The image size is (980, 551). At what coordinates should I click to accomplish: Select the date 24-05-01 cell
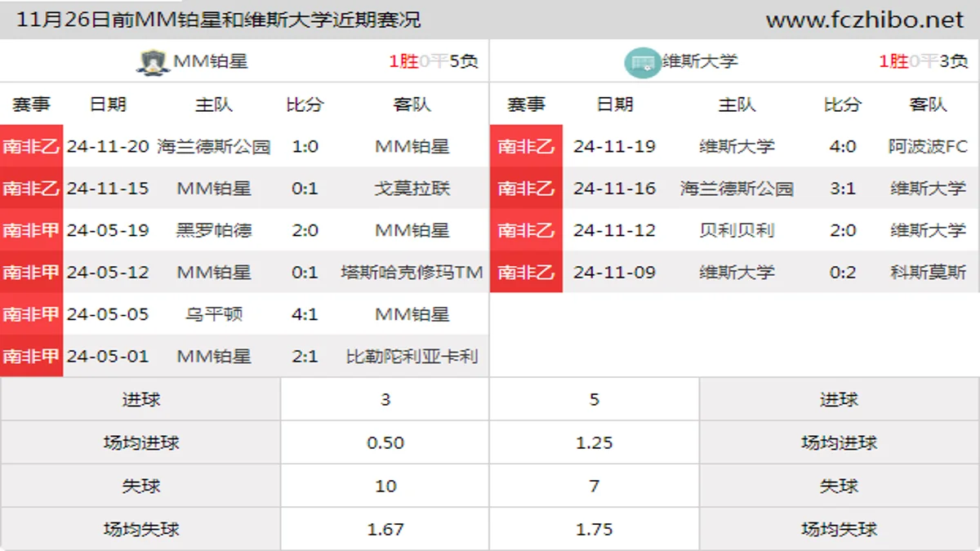point(108,356)
